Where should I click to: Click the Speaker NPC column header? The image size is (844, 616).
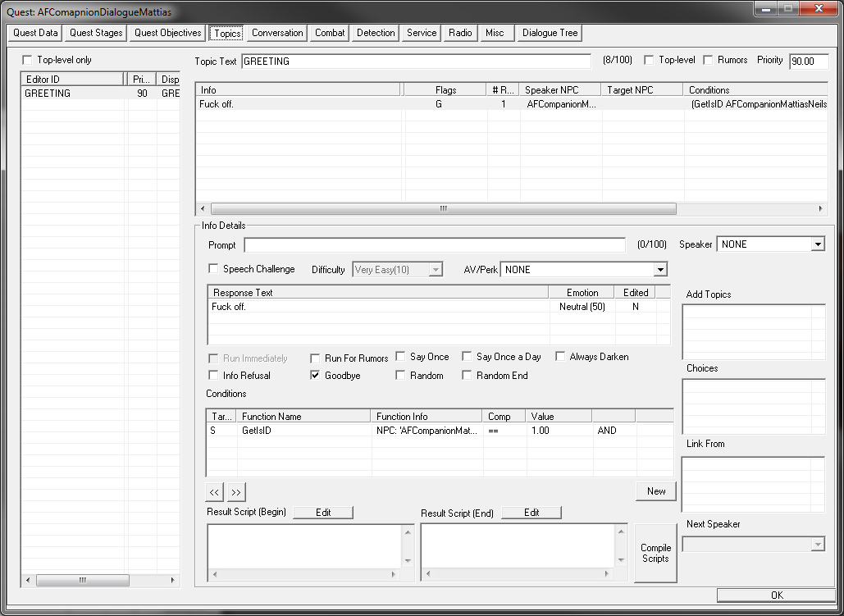(x=561, y=90)
